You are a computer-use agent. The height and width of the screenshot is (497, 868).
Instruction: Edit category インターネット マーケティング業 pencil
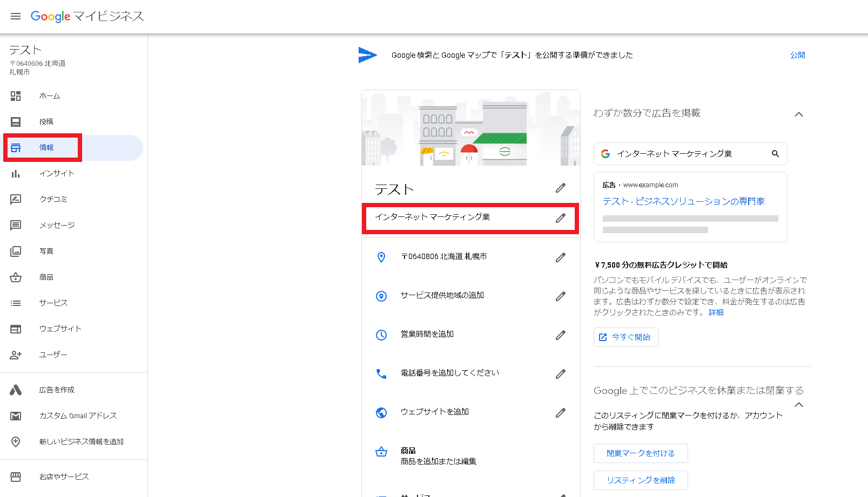coord(561,218)
